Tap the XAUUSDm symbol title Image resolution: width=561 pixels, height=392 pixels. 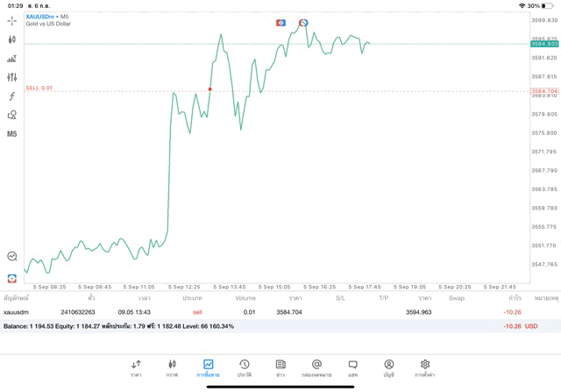tap(41, 17)
